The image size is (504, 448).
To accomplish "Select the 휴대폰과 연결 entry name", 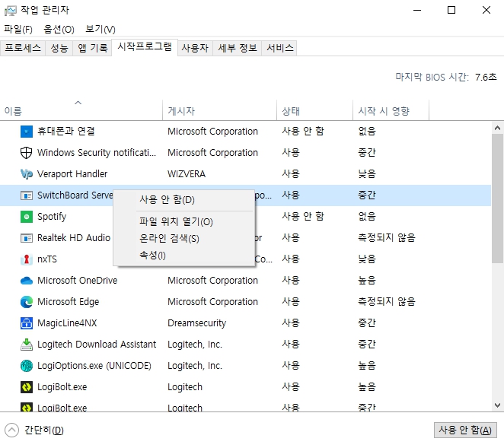I will [x=66, y=132].
